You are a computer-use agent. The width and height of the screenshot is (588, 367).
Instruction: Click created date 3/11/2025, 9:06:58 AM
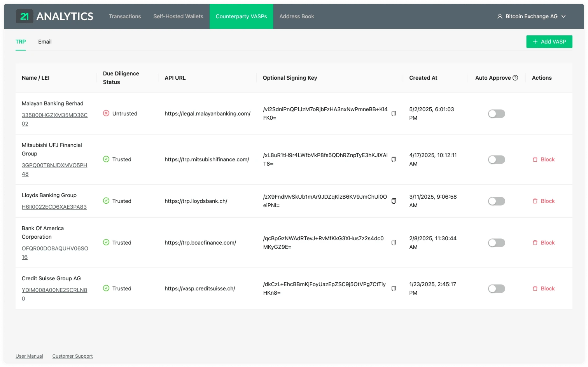click(x=433, y=201)
